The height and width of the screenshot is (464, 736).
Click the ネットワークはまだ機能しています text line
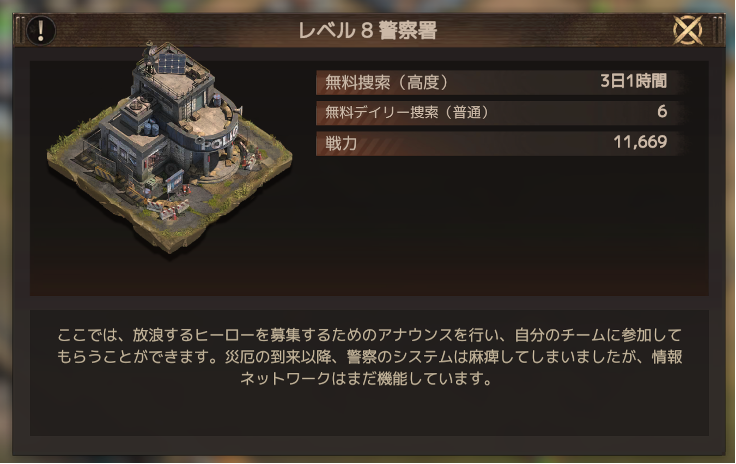point(366,378)
